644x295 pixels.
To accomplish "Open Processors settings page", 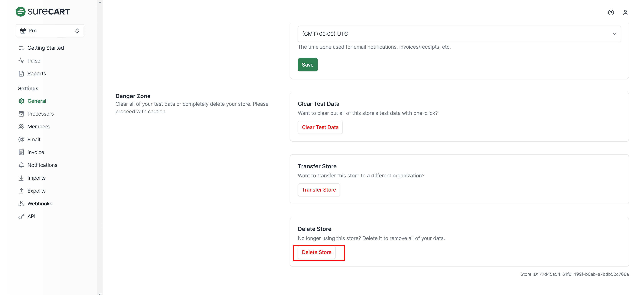I will pyautogui.click(x=40, y=114).
